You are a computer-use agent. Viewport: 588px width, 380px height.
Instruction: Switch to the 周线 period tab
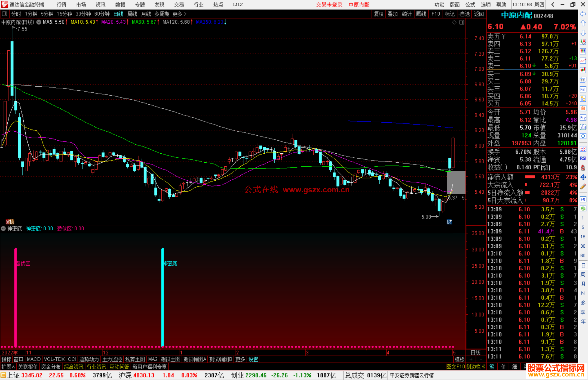click(132, 14)
